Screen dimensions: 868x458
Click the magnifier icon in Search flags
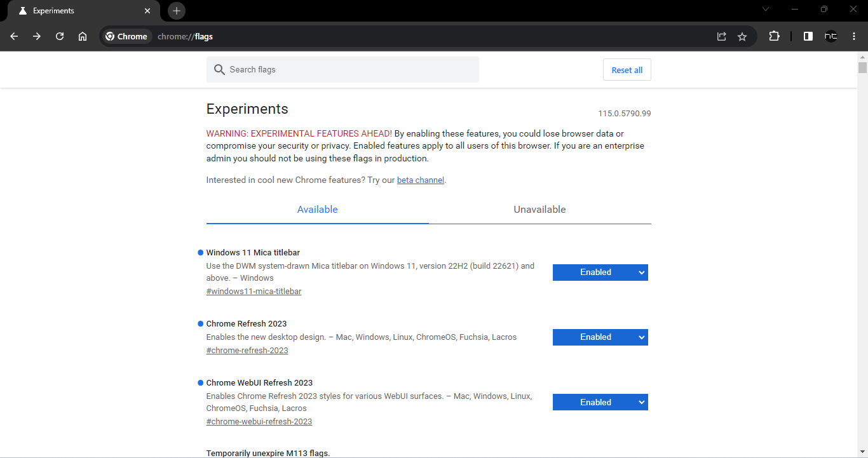coord(219,70)
